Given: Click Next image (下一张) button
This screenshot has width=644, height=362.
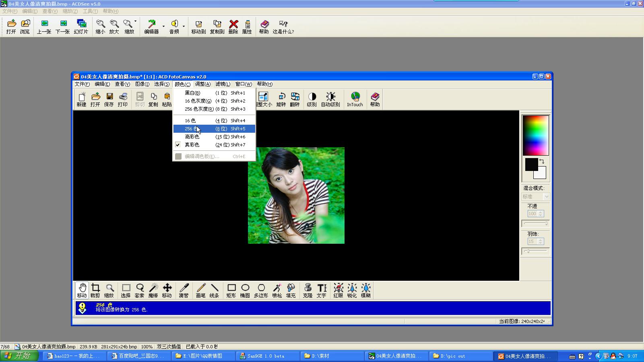Looking at the screenshot, I should coord(62,27).
